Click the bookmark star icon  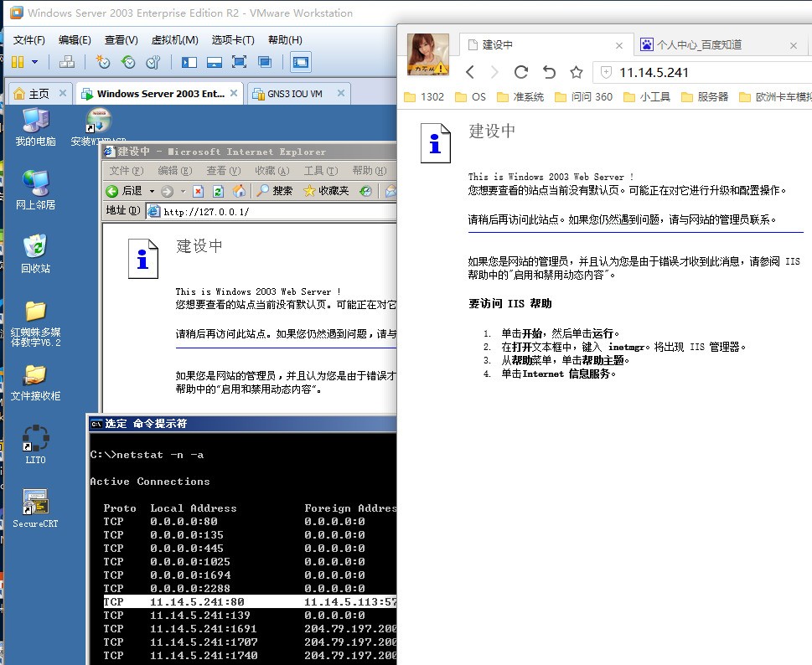pos(577,72)
